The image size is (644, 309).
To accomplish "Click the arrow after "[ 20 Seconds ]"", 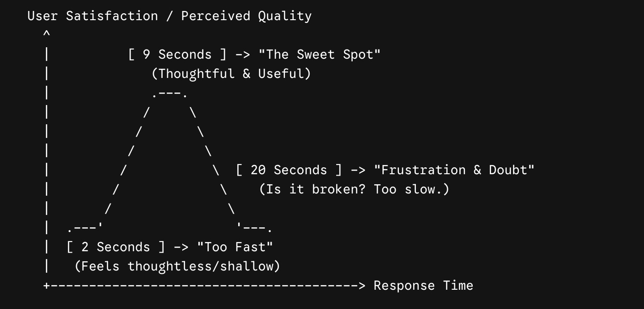I will (x=358, y=170).
